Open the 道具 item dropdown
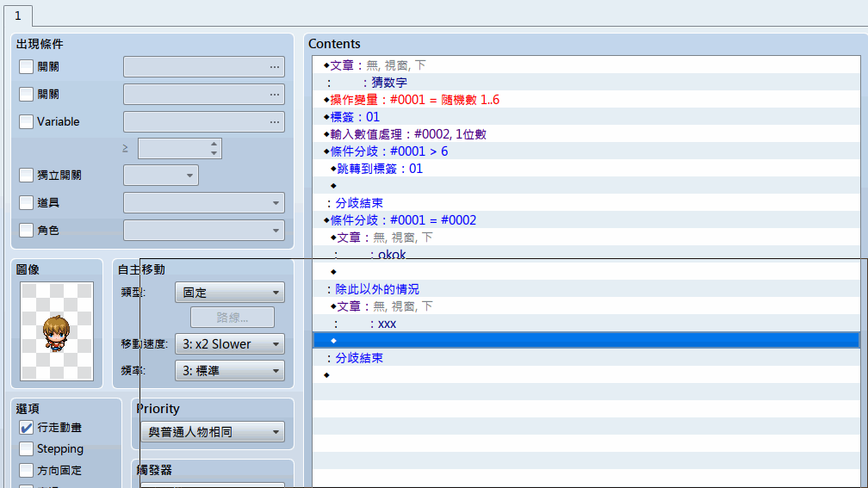Screen dimensions: 868x488 204,202
